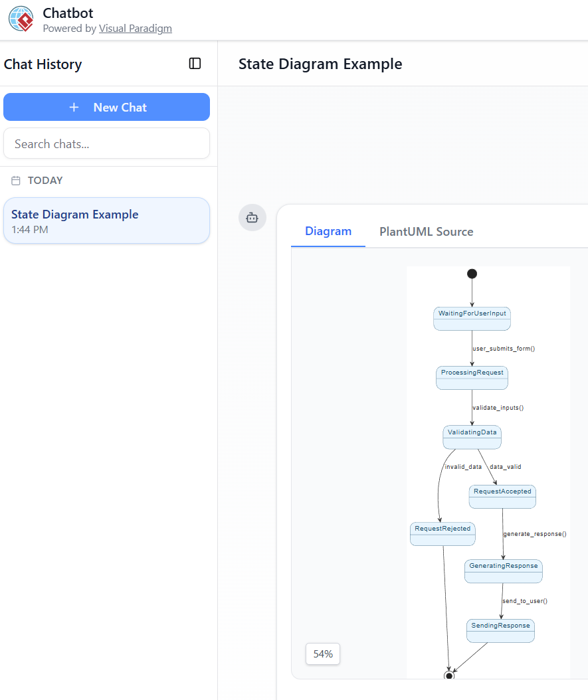Click the 54% zoom level indicator
This screenshot has width=588, height=700.
[323, 654]
